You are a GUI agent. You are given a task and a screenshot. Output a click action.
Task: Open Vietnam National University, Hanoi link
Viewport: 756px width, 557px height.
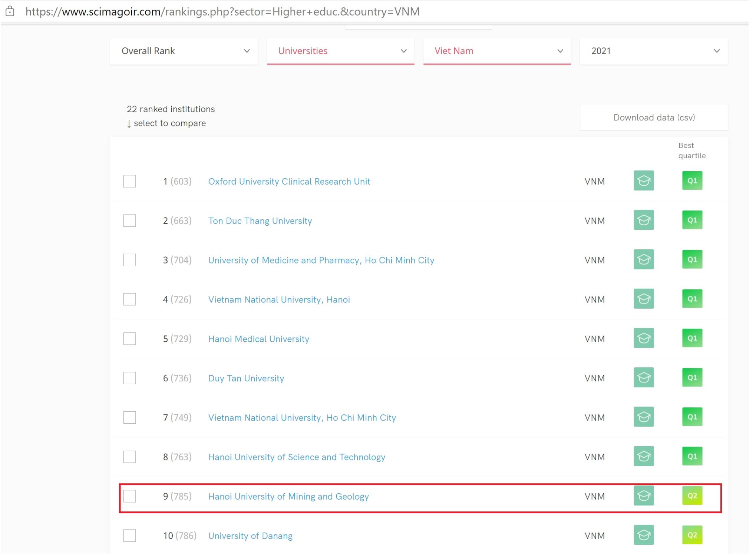click(x=279, y=299)
